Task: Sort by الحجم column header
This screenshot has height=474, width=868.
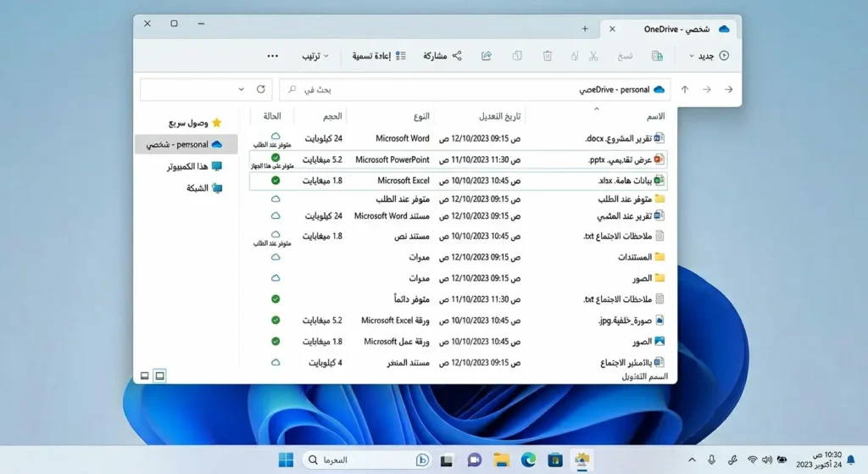Action: pos(332,116)
